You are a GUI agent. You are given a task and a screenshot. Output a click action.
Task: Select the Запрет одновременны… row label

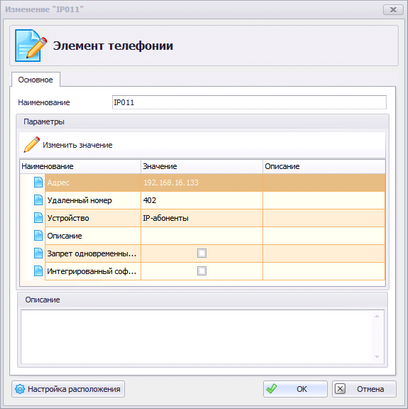tap(92, 254)
